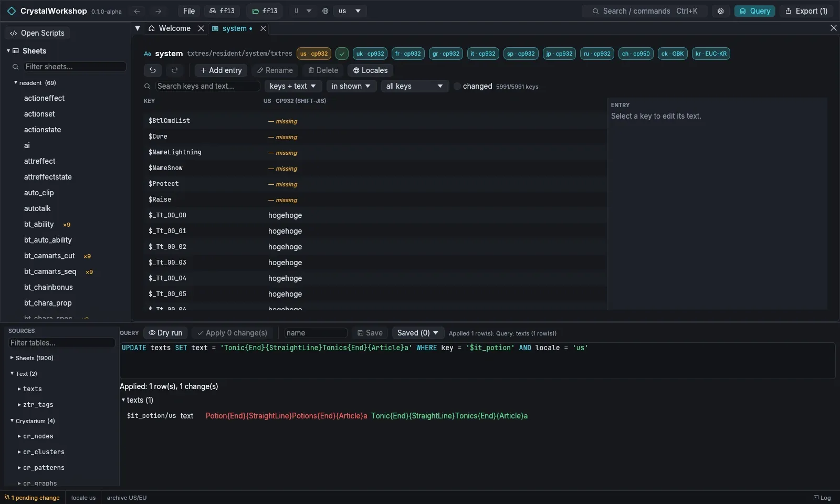Click Add entry

tap(221, 70)
